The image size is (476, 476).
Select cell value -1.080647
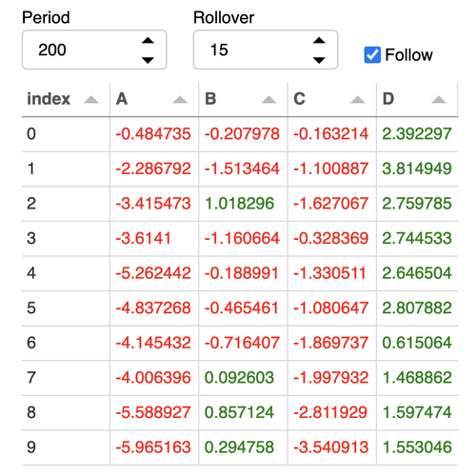click(331, 308)
